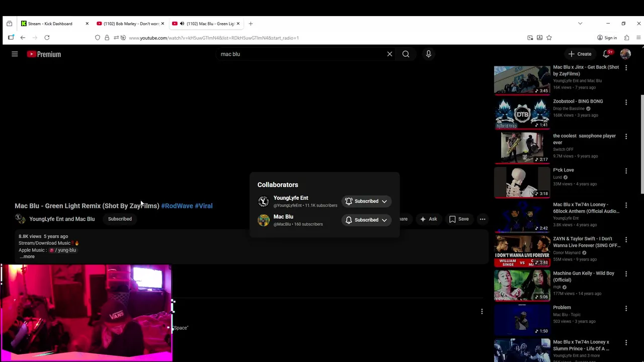Open the #Viral hashtag

[204, 206]
